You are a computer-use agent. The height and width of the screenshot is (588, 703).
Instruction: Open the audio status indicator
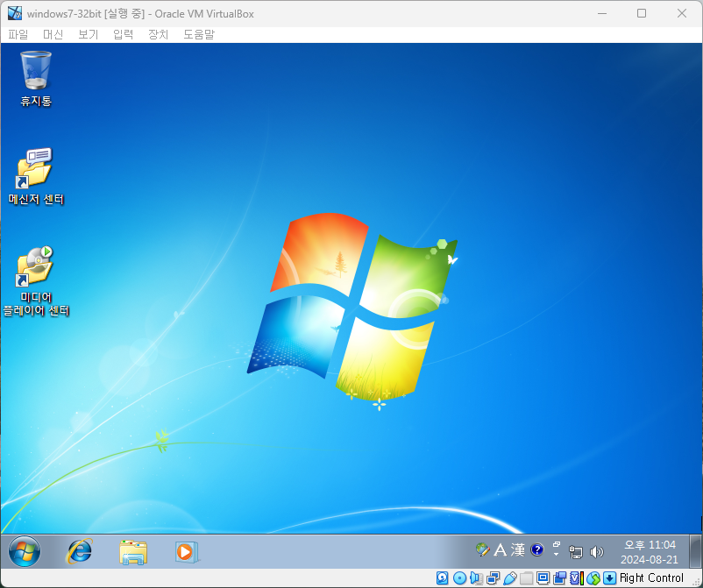pyautogui.click(x=475, y=578)
